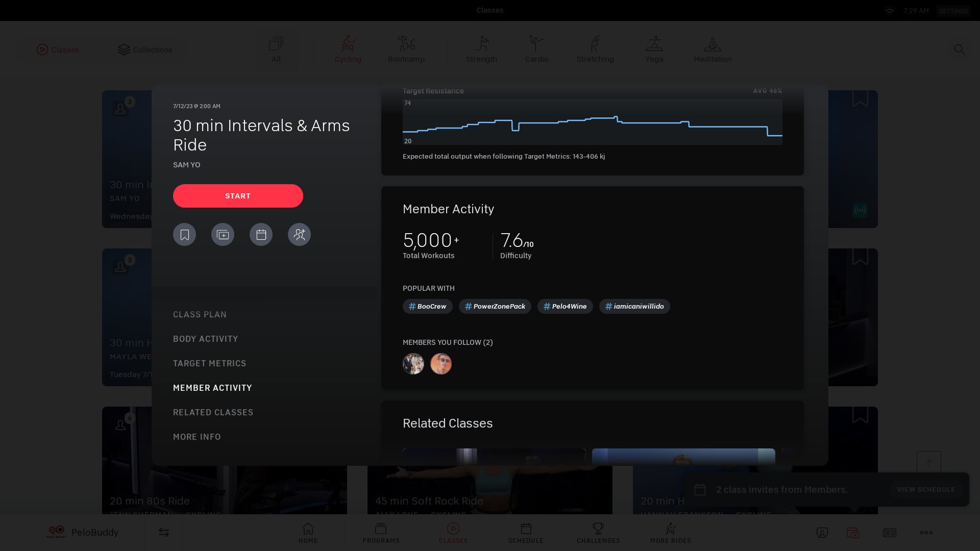Open the feed/news icon bottom right
The height and width of the screenshot is (551, 980).
(x=890, y=532)
